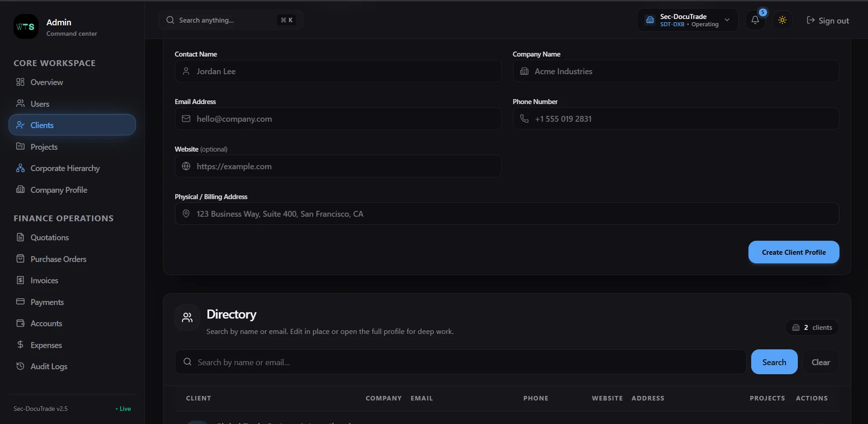Click the Sign out button
Viewport: 868px width, 424px height.
828,20
